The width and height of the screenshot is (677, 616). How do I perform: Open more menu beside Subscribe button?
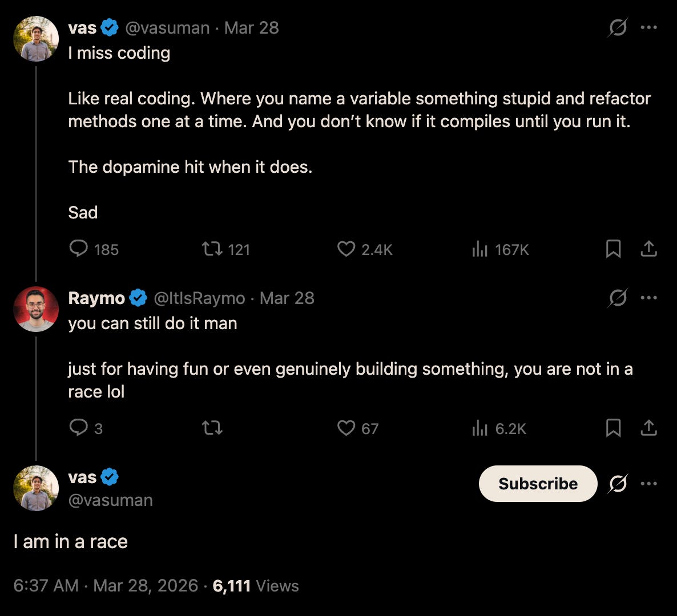point(648,484)
